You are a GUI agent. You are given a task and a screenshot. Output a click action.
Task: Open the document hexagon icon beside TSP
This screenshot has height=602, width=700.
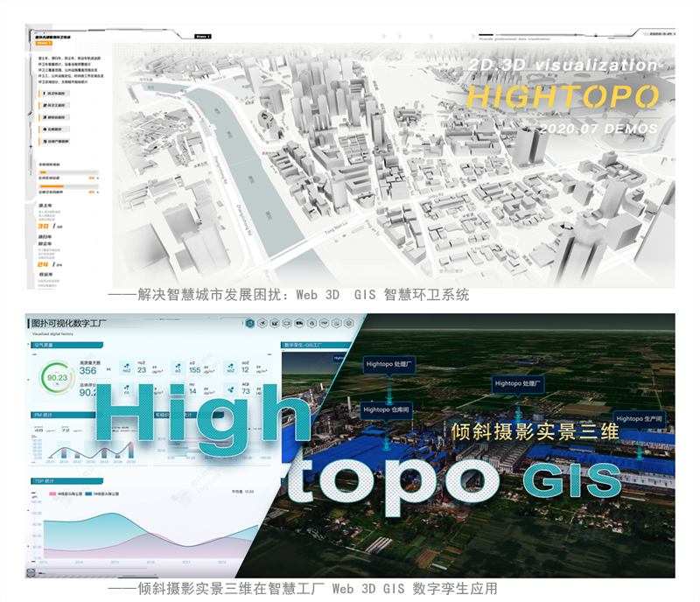coord(337,324)
